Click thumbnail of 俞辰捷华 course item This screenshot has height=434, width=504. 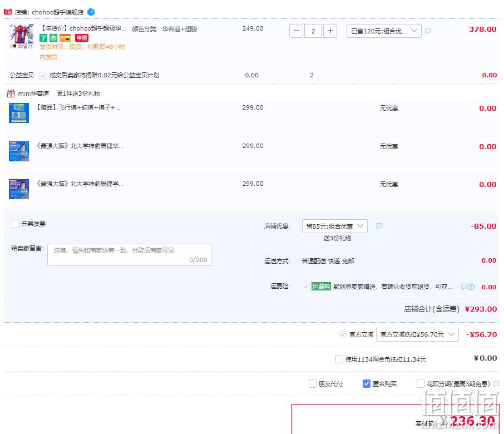click(19, 151)
